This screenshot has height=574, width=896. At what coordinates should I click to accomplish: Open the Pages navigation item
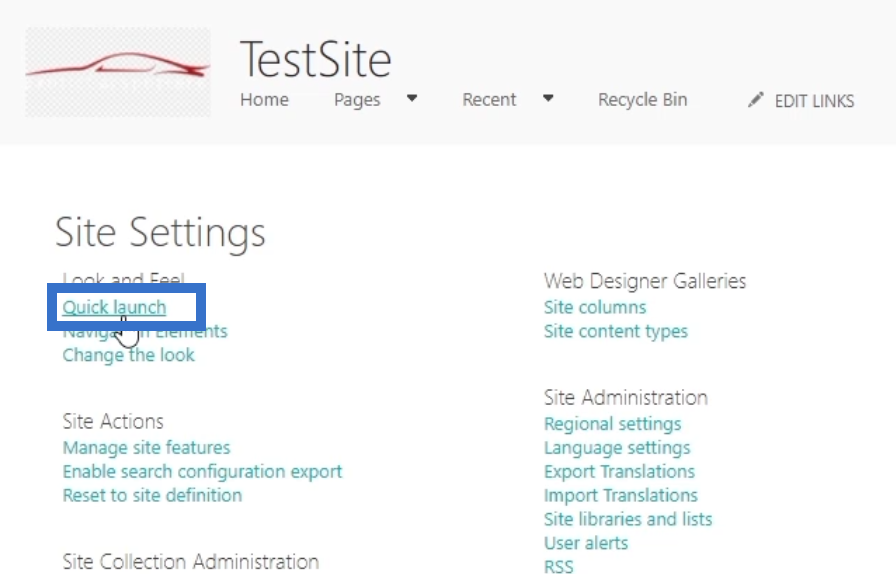click(x=357, y=99)
